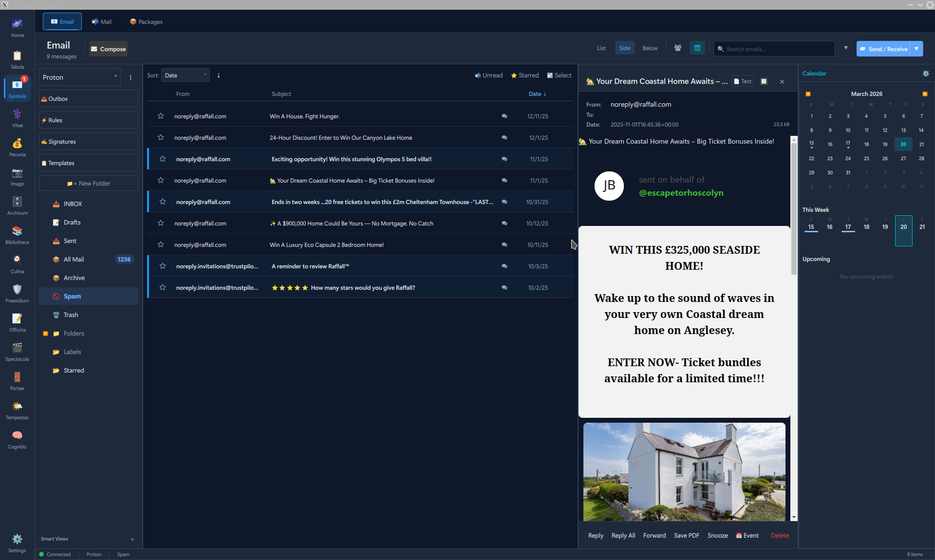The width and height of the screenshot is (935, 560).
Task: Open Settings from the bottom sidebar
Action: [17, 541]
